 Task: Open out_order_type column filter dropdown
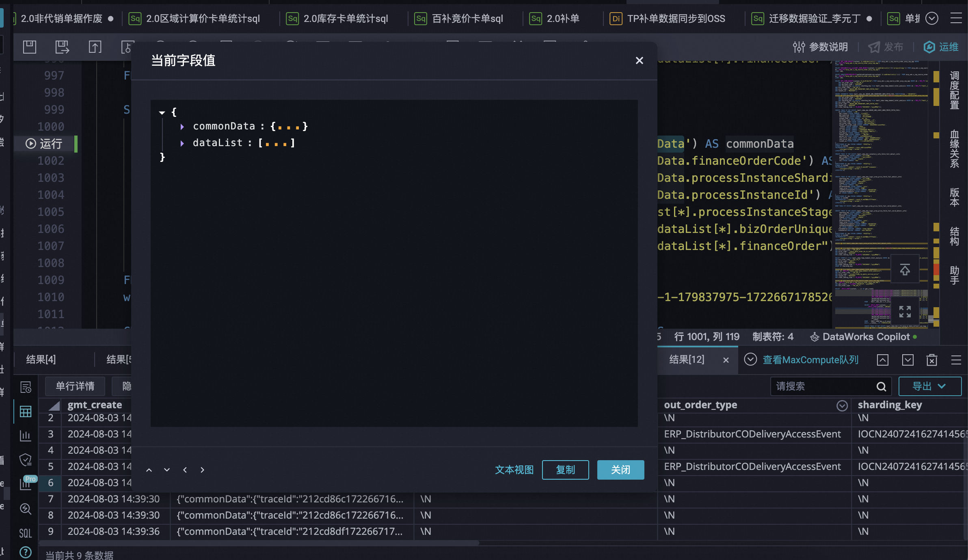(842, 405)
